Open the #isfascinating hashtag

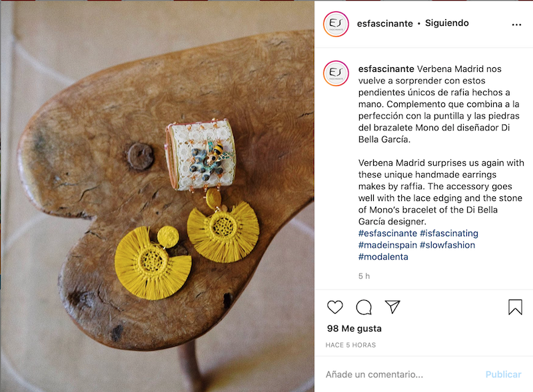[449, 234]
